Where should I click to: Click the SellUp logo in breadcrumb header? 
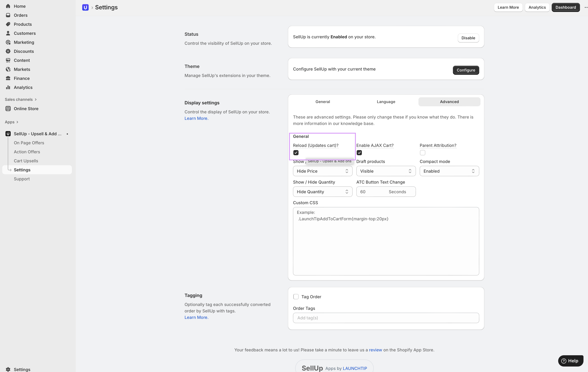tap(85, 7)
